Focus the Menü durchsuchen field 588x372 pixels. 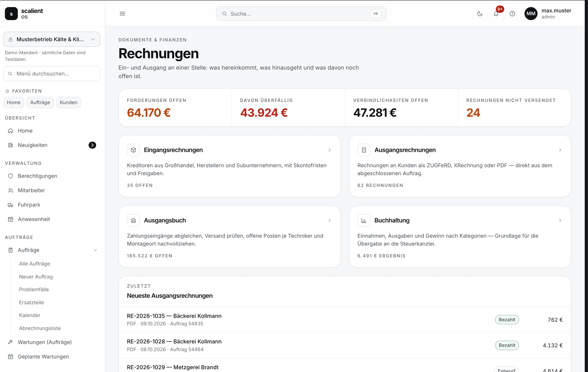tap(52, 74)
